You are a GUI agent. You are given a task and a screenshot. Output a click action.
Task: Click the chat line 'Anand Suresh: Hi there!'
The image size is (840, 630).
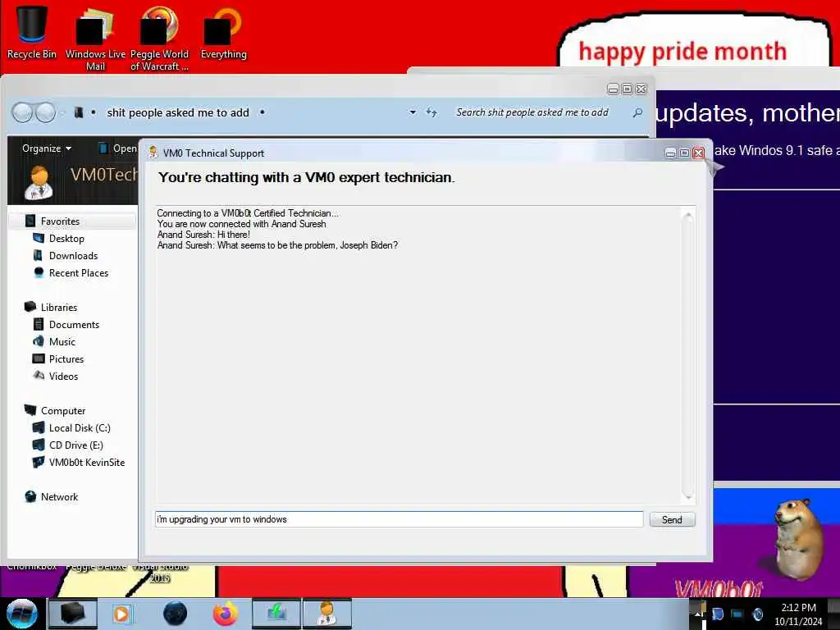click(203, 235)
